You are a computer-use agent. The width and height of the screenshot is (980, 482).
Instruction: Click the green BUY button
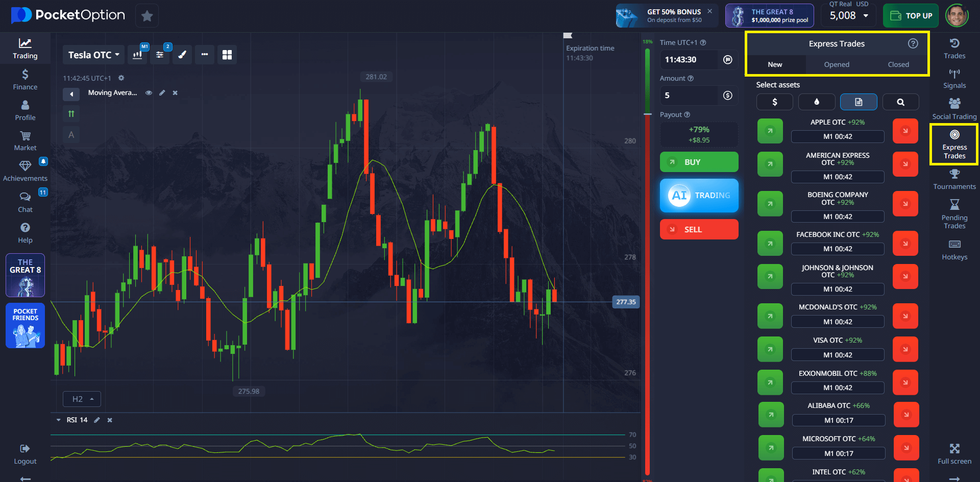(699, 162)
